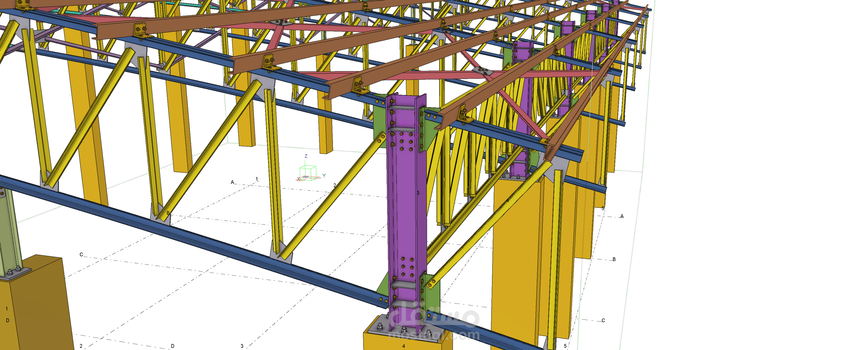868x350 pixels.
Task: Click grid label 1 beside label A
Action: pos(257,179)
